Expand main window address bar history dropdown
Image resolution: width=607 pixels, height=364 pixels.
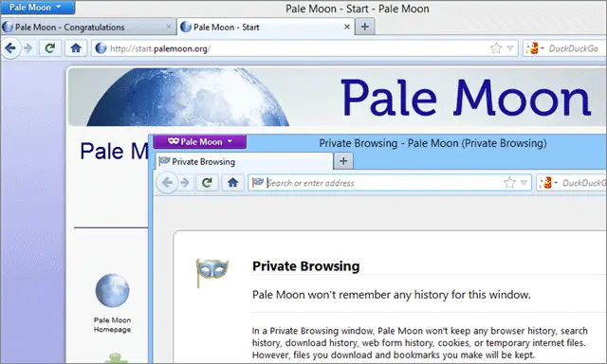click(510, 48)
